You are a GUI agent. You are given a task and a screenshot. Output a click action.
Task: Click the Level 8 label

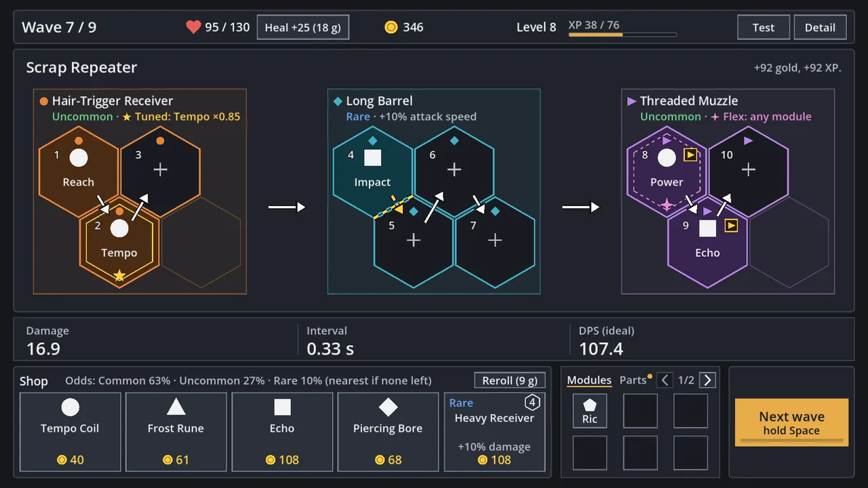[x=536, y=28]
